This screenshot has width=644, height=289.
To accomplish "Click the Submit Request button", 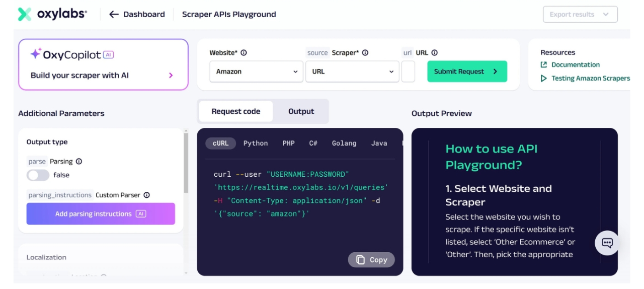I will tap(467, 71).
